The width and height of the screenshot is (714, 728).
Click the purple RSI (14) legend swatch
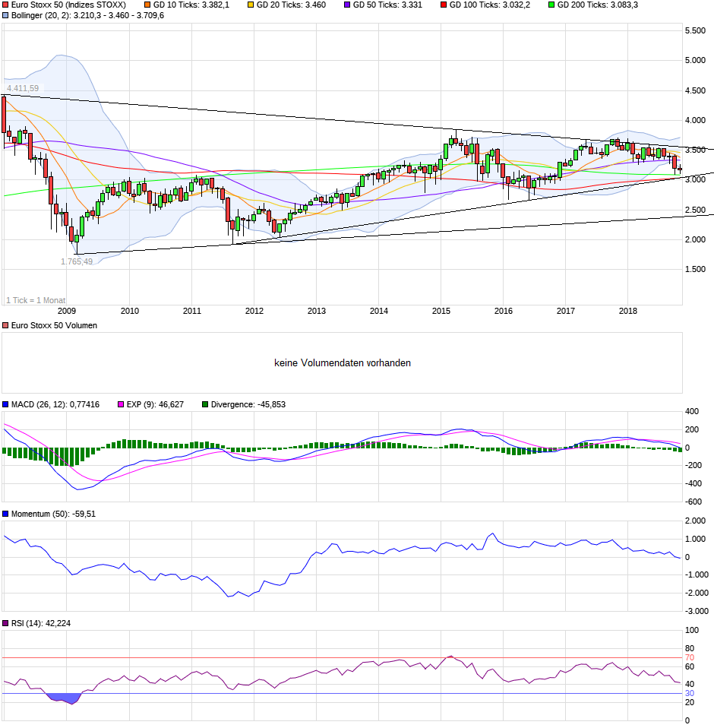click(x=5, y=624)
